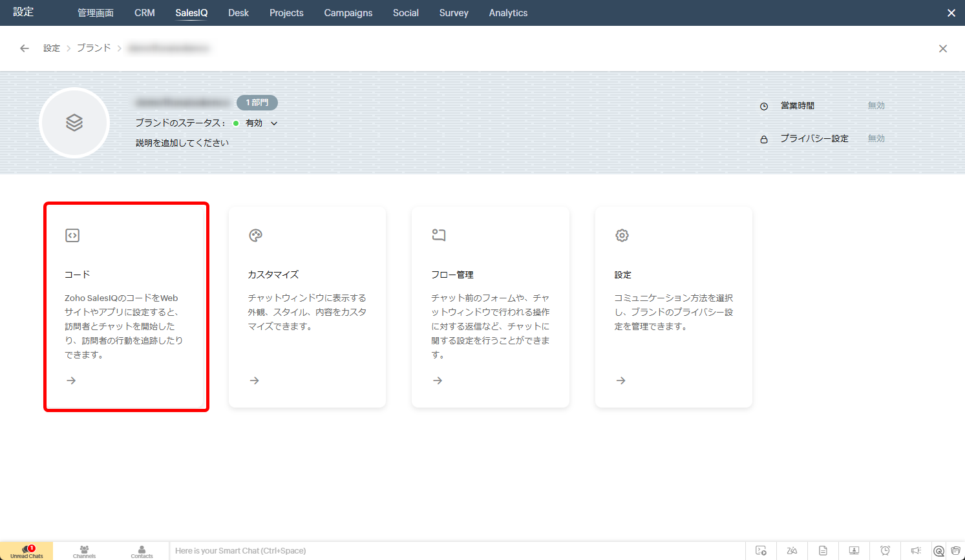Open the Projects tab

click(286, 13)
